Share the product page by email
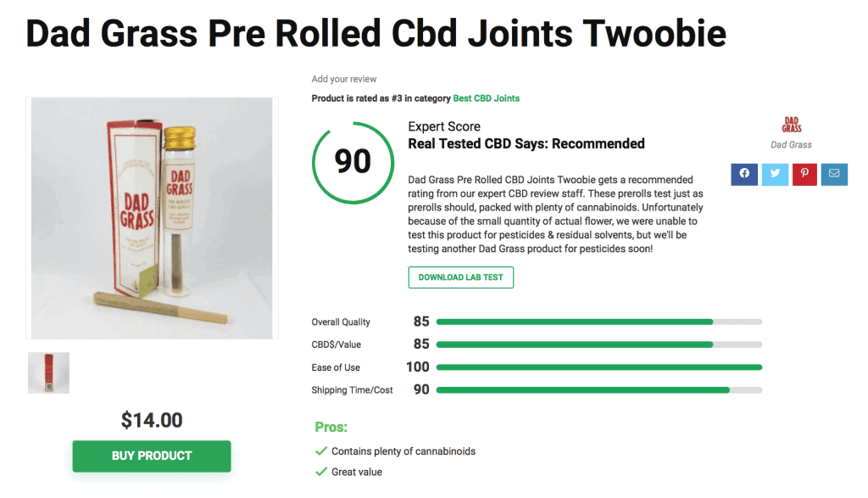The image size is (868, 498). (x=834, y=174)
